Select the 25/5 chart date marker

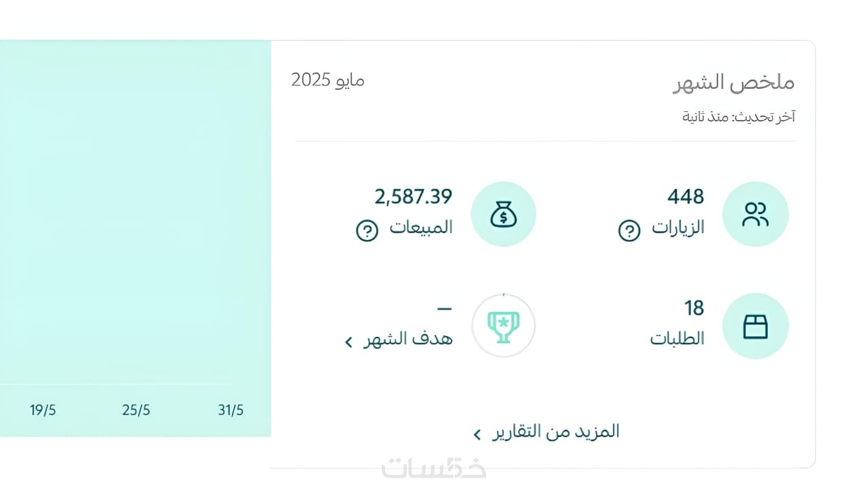tap(136, 410)
